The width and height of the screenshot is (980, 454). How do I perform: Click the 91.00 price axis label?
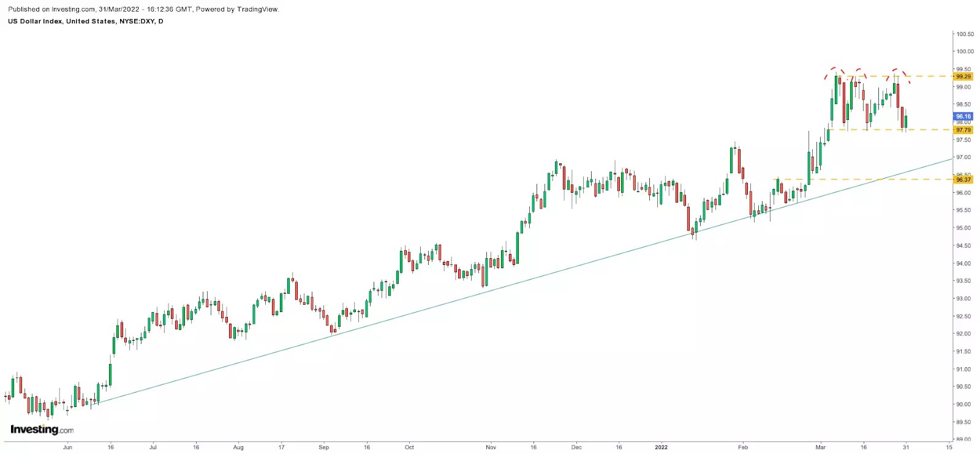pos(963,370)
